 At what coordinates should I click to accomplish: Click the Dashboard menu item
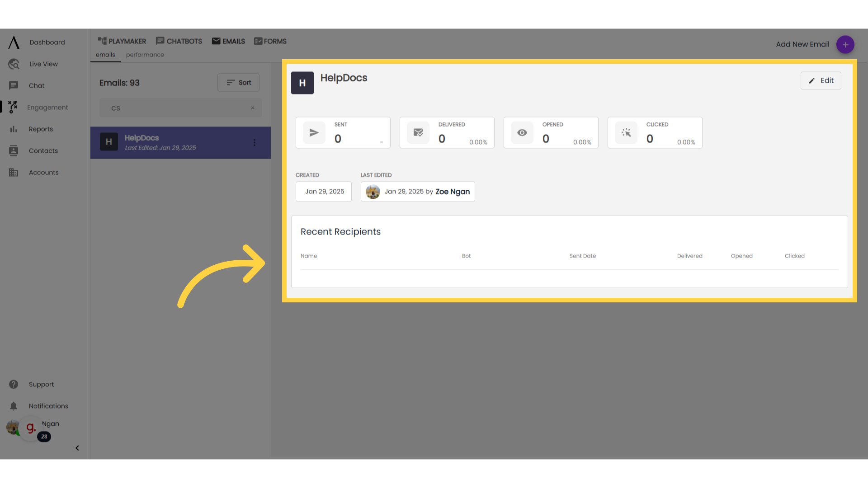47,42
